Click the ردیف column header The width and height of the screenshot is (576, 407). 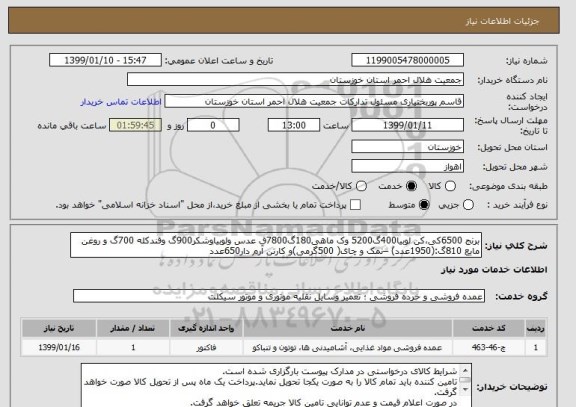click(x=536, y=328)
